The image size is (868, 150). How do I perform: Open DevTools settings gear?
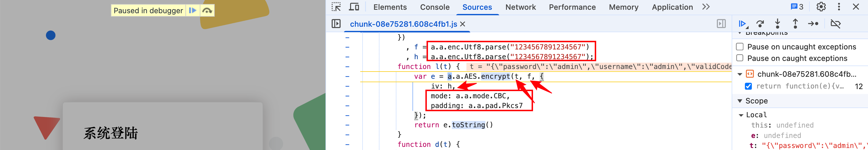[x=821, y=7]
